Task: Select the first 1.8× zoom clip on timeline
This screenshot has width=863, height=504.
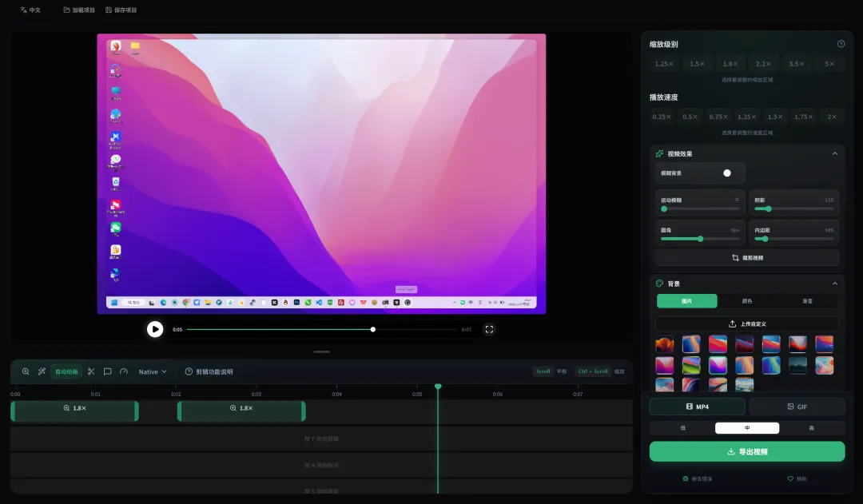Action: 74,411
